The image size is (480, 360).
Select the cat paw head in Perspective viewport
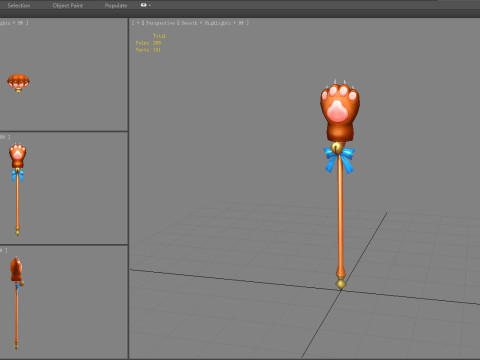(x=340, y=110)
